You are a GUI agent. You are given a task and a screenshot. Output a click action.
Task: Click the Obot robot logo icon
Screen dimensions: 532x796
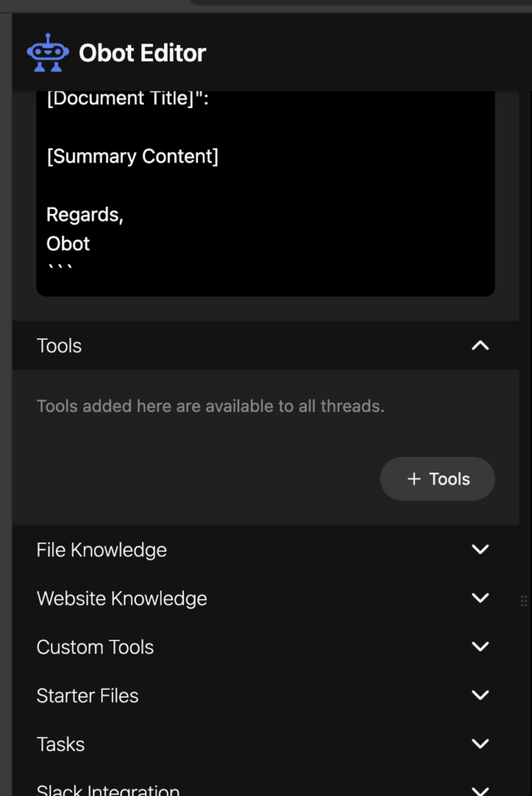click(47, 53)
